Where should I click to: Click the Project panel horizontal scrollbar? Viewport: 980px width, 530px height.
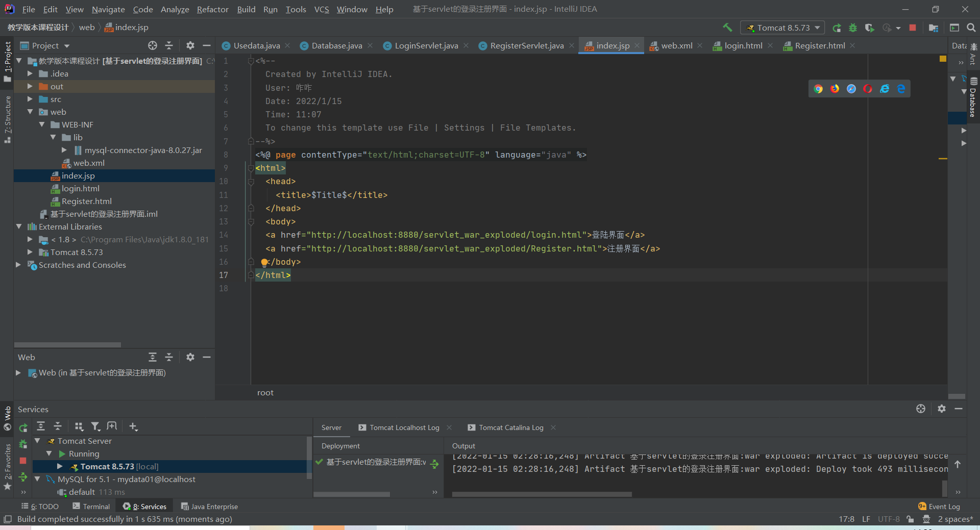tap(67, 345)
